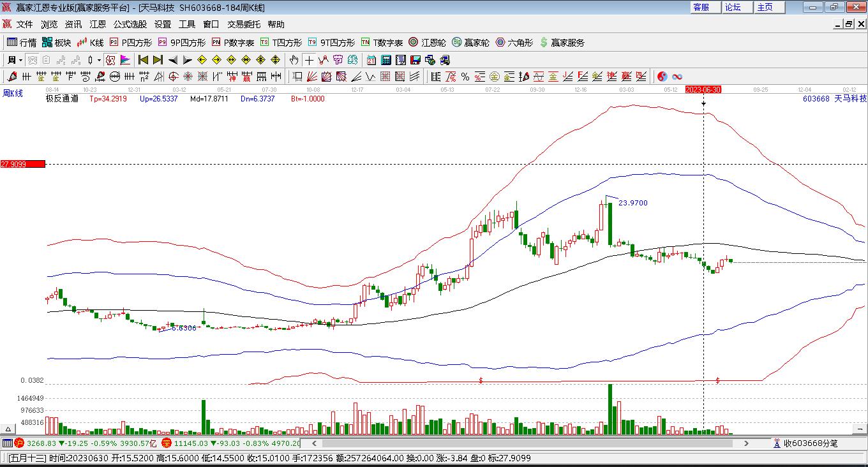Open the 9P四方形 tool
868x467 pixels.
(x=182, y=43)
